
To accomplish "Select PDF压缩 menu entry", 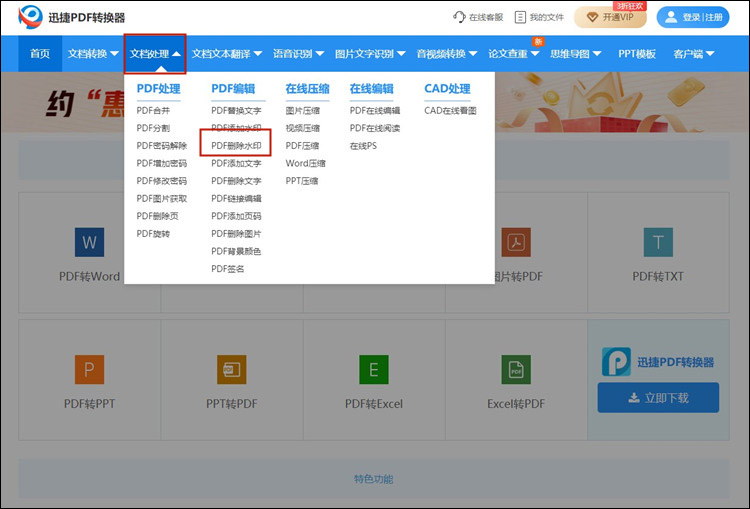I will [302, 145].
